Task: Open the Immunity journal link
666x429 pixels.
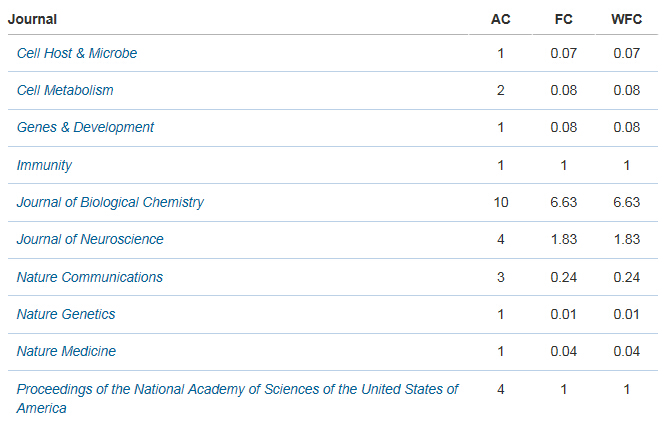Action: [44, 165]
